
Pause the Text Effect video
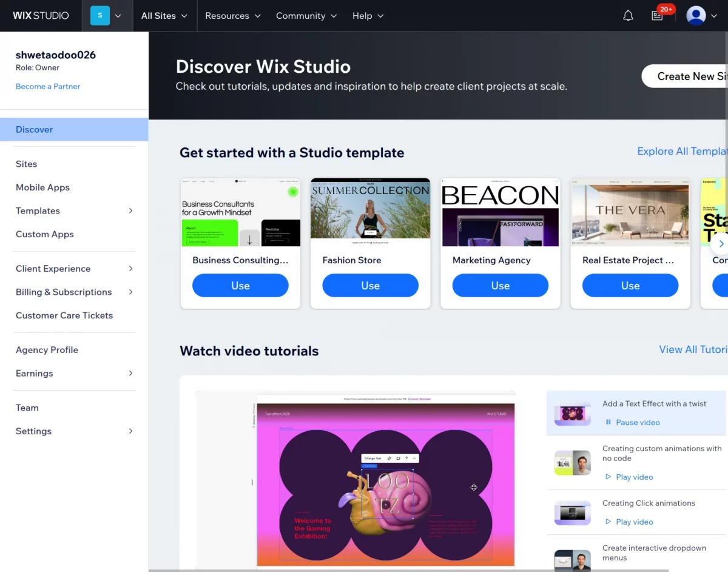(632, 422)
